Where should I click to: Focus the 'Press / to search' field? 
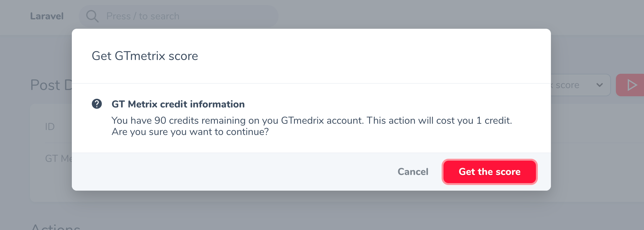pyautogui.click(x=187, y=16)
